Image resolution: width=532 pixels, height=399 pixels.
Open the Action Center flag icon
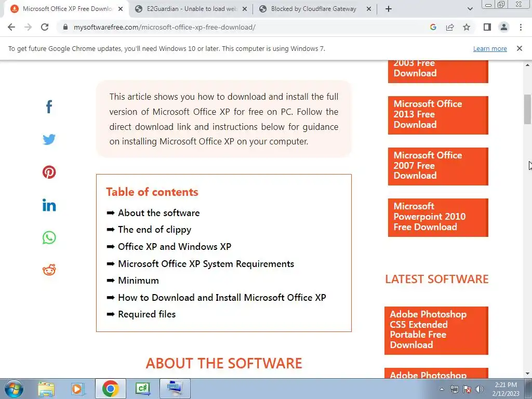point(467,389)
